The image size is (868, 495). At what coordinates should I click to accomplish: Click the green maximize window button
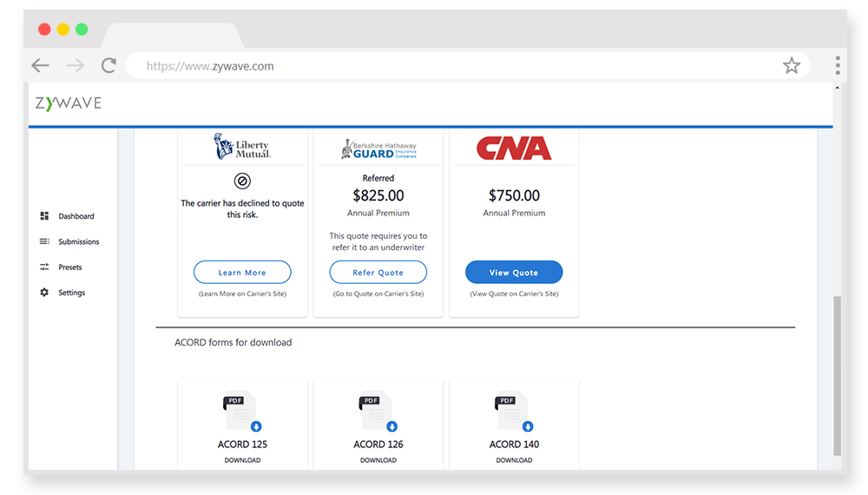click(82, 30)
